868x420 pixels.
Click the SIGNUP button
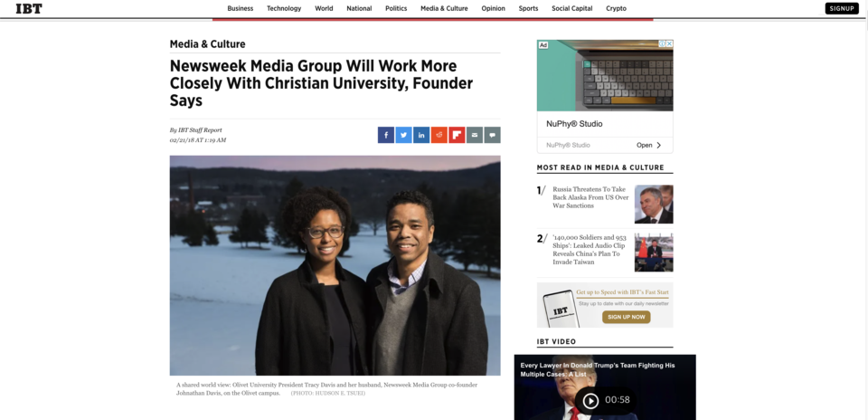842,8
